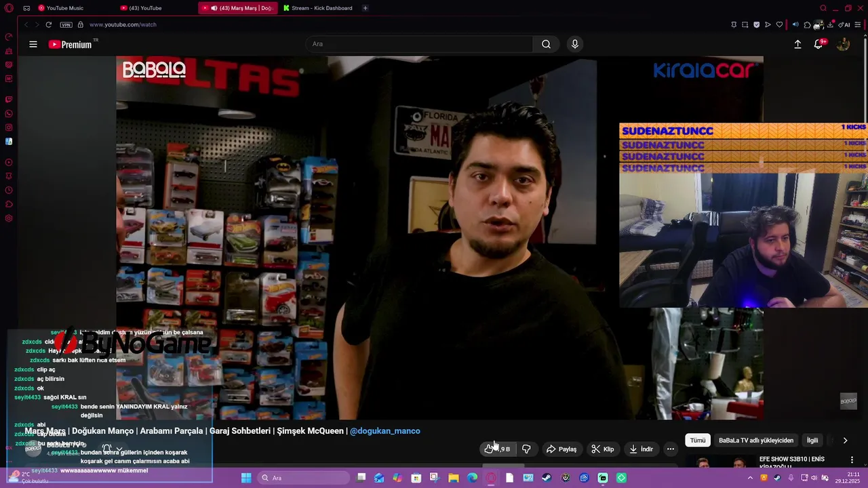Add page to bookmarks heart icon
The image size is (868, 488).
pos(779,24)
